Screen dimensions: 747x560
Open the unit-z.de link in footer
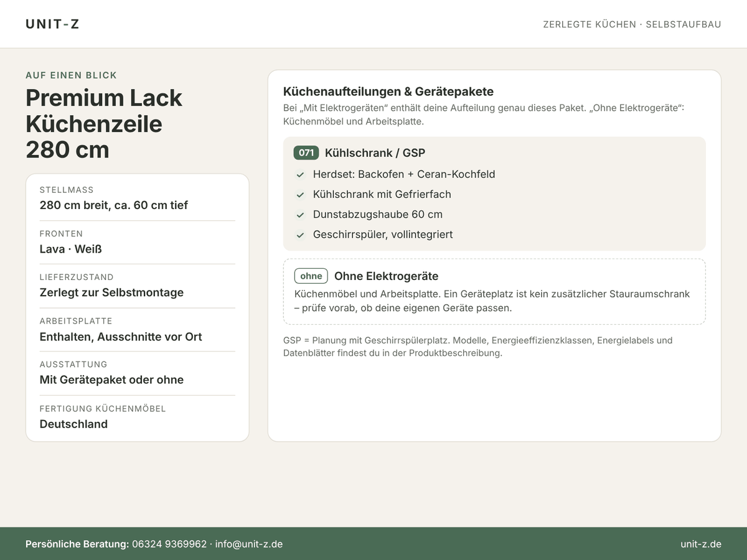tap(701, 544)
